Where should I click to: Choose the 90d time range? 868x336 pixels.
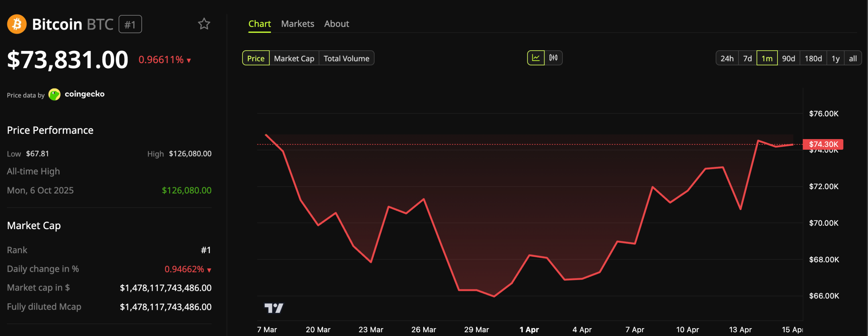789,58
